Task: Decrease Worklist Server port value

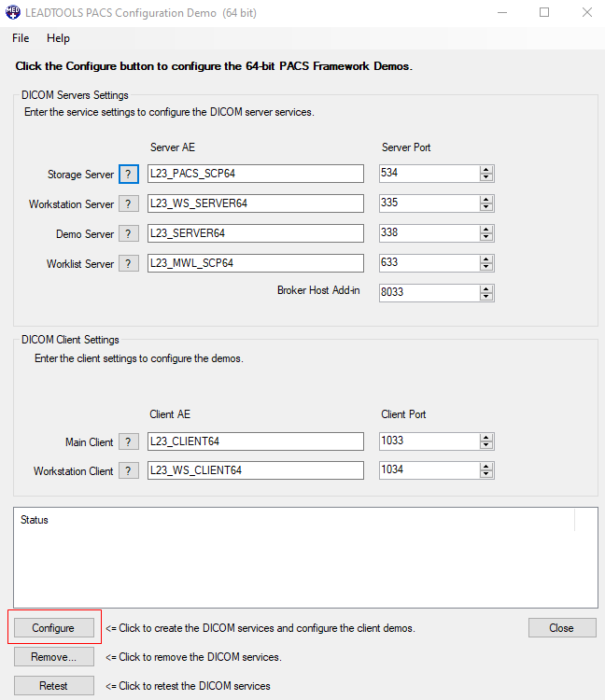Action: coord(486,267)
